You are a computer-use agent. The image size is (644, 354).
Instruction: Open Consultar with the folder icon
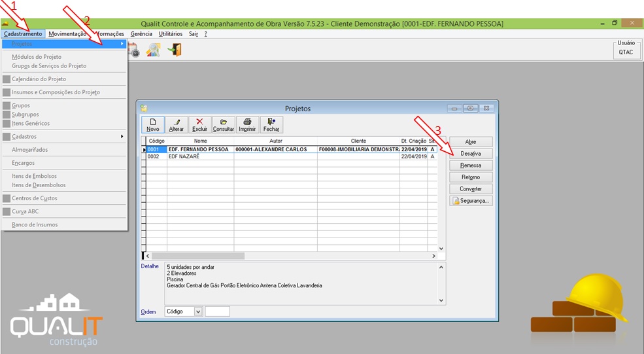tap(224, 124)
